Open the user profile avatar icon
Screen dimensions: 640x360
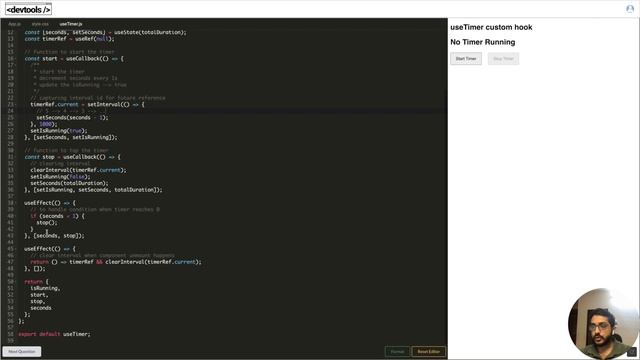pyautogui.click(x=630, y=9)
